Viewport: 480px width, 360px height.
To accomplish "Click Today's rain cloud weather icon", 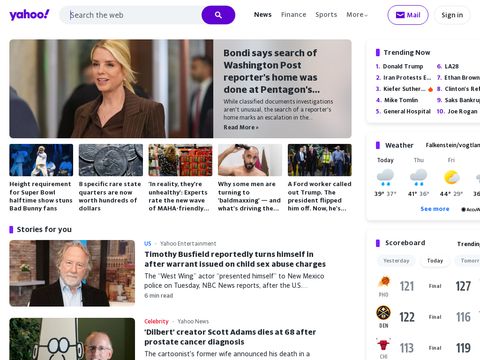I will [x=385, y=177].
